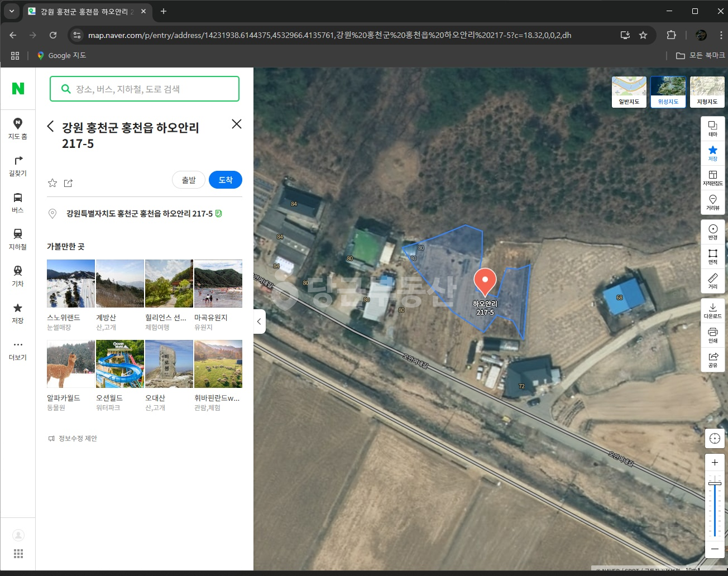Switch to 일반지도 map type

629,92
